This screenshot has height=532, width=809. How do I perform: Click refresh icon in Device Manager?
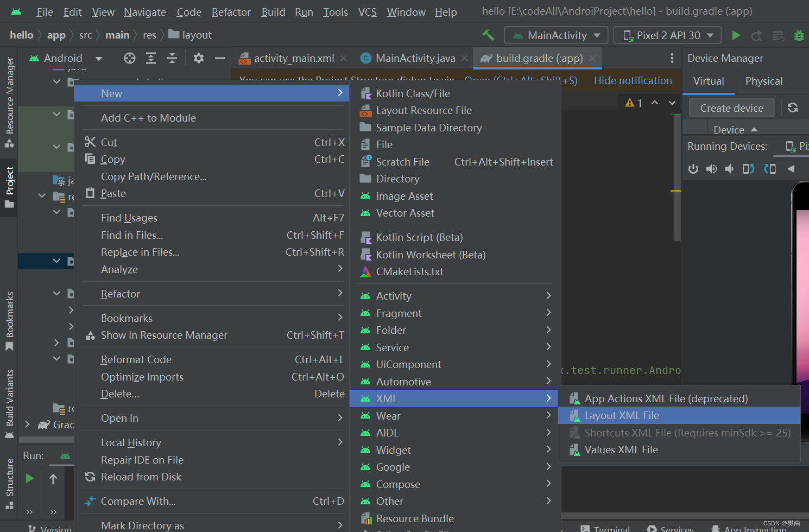793,107
